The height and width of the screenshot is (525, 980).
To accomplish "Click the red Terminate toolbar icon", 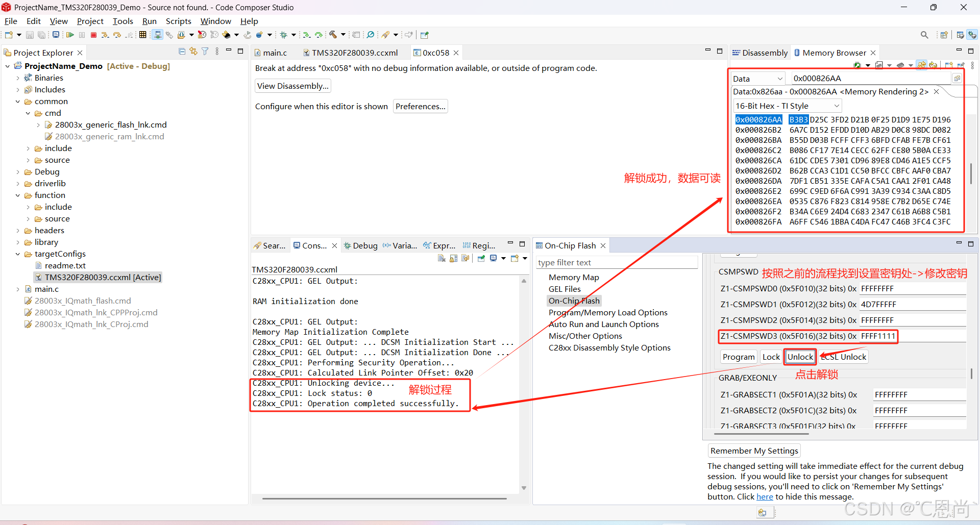I will (93, 35).
